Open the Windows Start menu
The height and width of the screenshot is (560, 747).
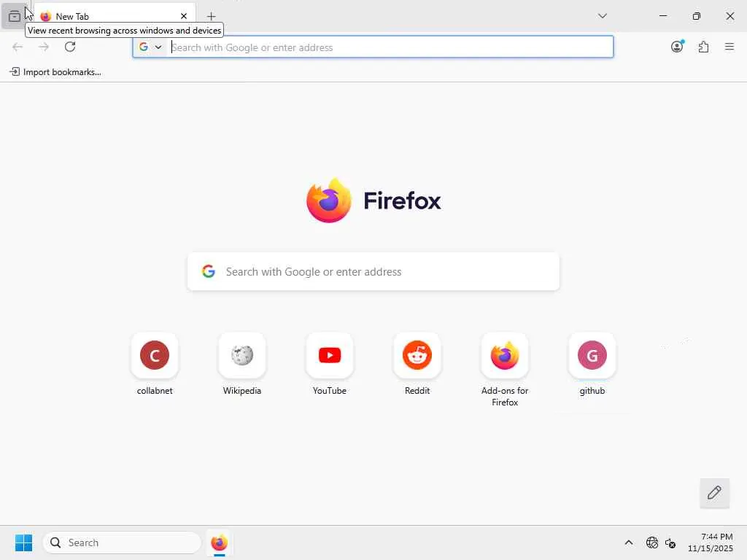point(23,542)
